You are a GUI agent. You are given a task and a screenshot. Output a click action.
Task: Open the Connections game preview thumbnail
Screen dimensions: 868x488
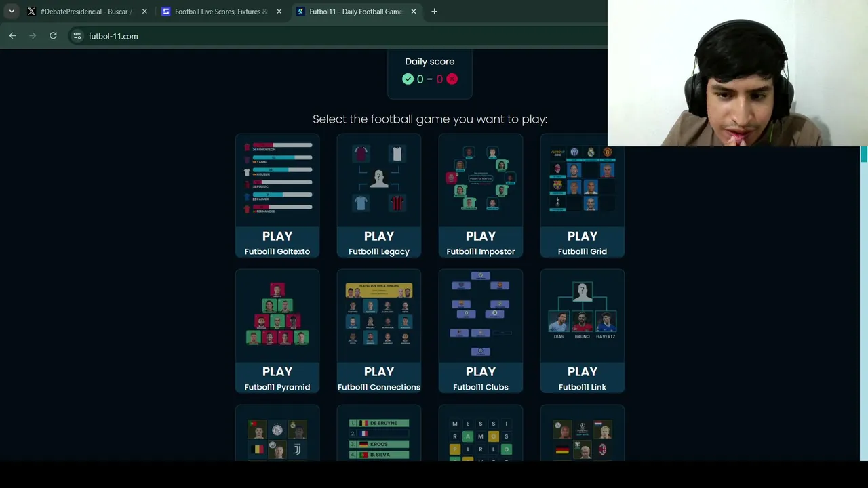379,315
